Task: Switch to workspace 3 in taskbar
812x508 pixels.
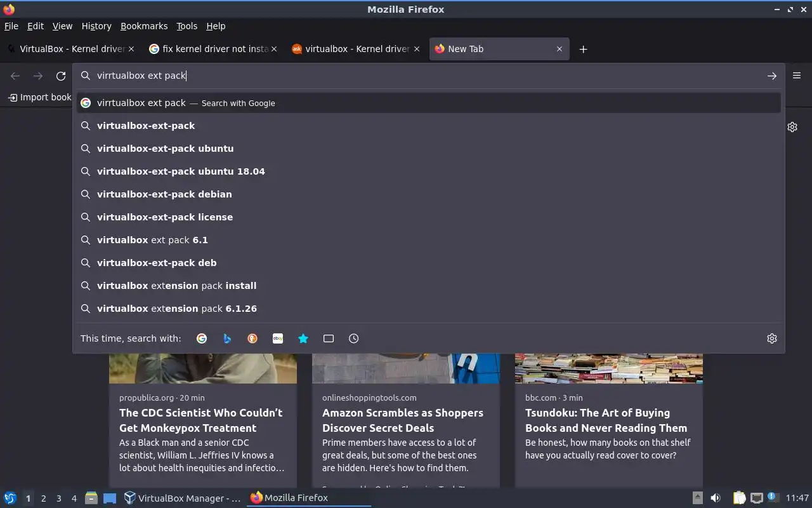Action: click(58, 498)
